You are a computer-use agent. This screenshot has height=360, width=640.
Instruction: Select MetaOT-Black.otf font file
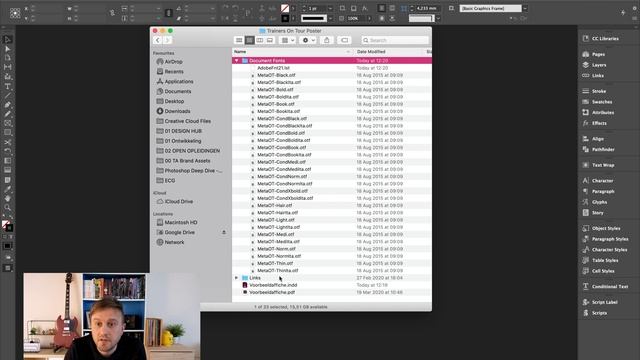276,75
